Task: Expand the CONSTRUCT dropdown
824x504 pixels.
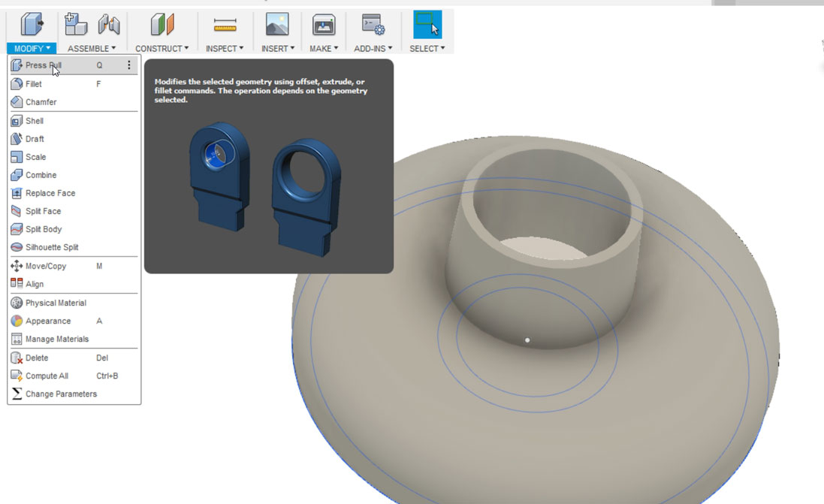Action: (x=161, y=48)
